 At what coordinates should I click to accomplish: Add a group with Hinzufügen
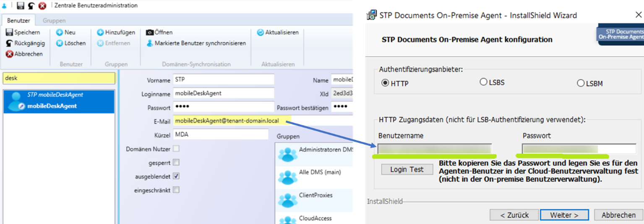pyautogui.click(x=116, y=32)
